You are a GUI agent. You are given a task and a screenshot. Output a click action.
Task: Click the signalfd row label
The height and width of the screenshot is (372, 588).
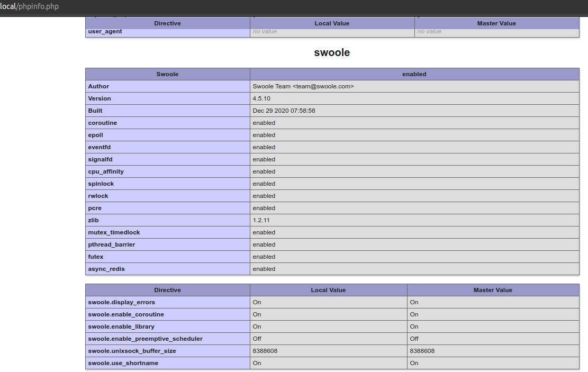(x=100, y=159)
